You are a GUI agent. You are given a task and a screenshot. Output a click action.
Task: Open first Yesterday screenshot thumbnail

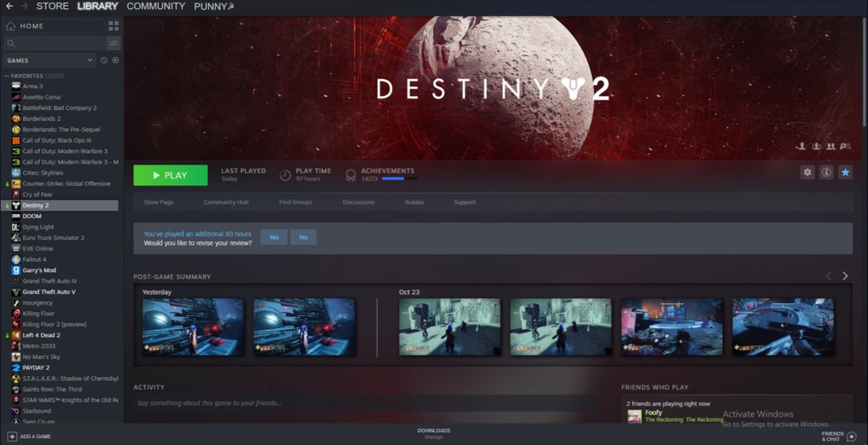(193, 327)
